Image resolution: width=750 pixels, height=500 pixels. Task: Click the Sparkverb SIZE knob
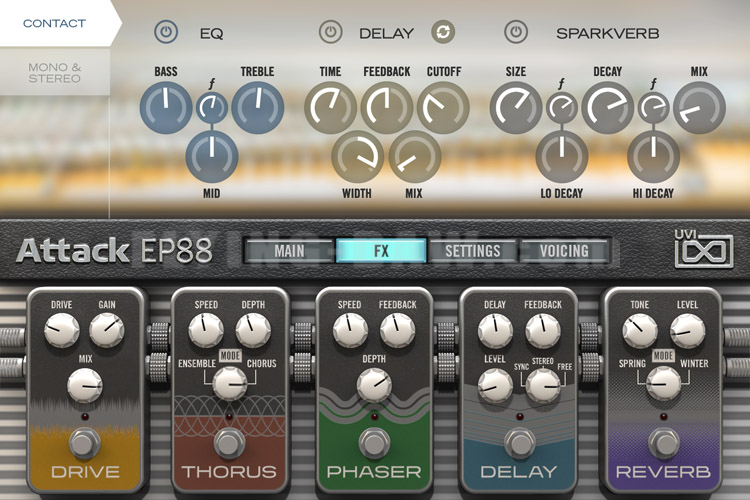[x=516, y=108]
